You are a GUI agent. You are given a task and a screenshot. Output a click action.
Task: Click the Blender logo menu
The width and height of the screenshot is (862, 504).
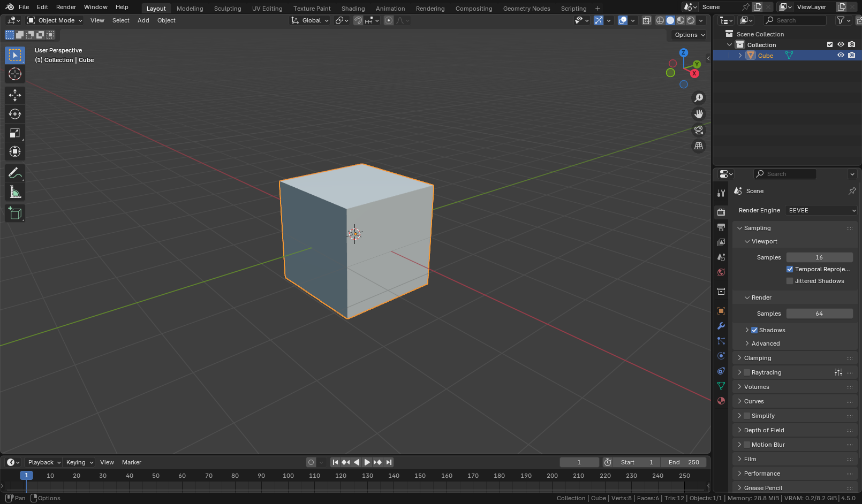click(10, 7)
